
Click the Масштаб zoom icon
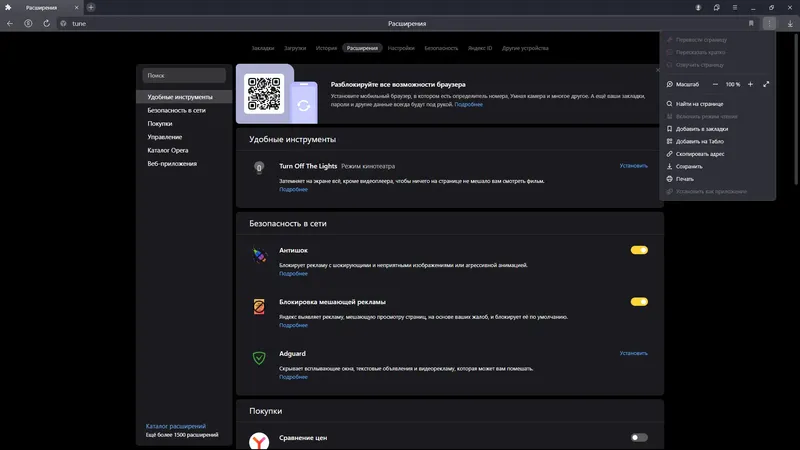(669, 84)
